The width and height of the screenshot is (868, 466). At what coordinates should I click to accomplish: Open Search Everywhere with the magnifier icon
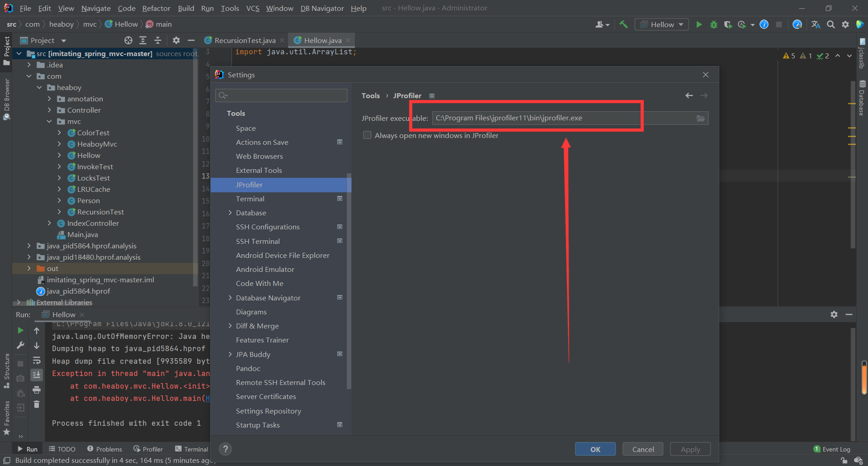[830, 24]
